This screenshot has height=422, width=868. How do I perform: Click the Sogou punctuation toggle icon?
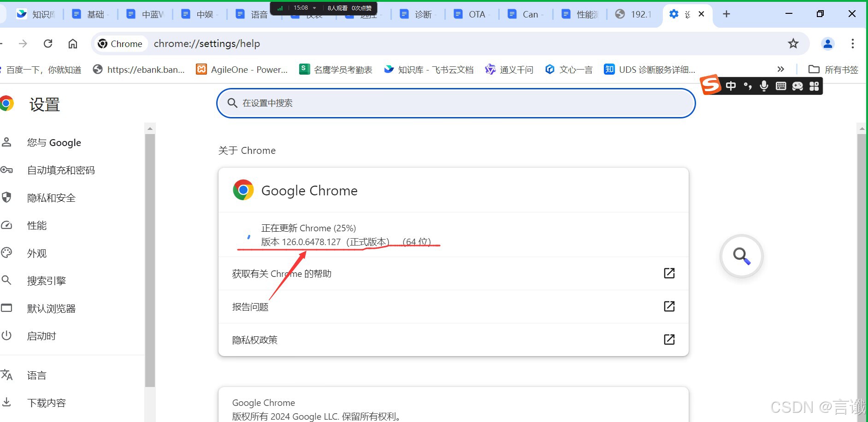(x=748, y=86)
